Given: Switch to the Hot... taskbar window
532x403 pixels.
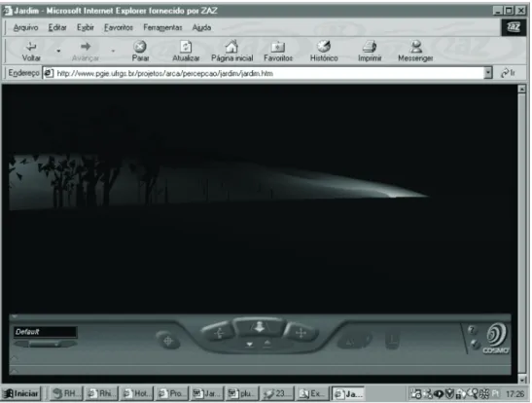Looking at the screenshot, I should point(136,394).
